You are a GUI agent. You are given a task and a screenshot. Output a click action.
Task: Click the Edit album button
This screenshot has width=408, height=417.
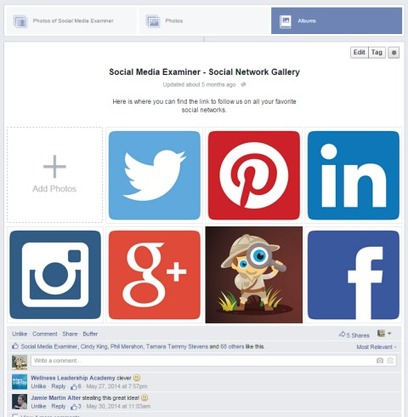pyautogui.click(x=359, y=52)
